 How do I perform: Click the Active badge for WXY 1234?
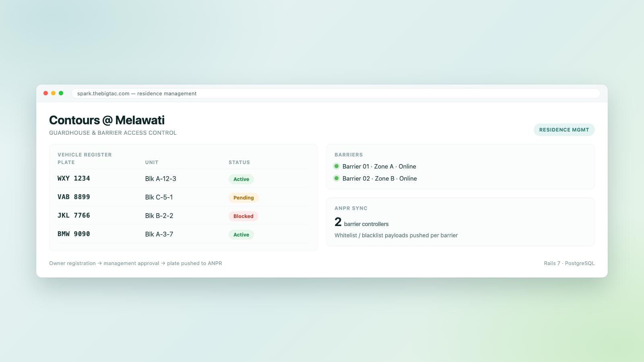click(x=241, y=179)
